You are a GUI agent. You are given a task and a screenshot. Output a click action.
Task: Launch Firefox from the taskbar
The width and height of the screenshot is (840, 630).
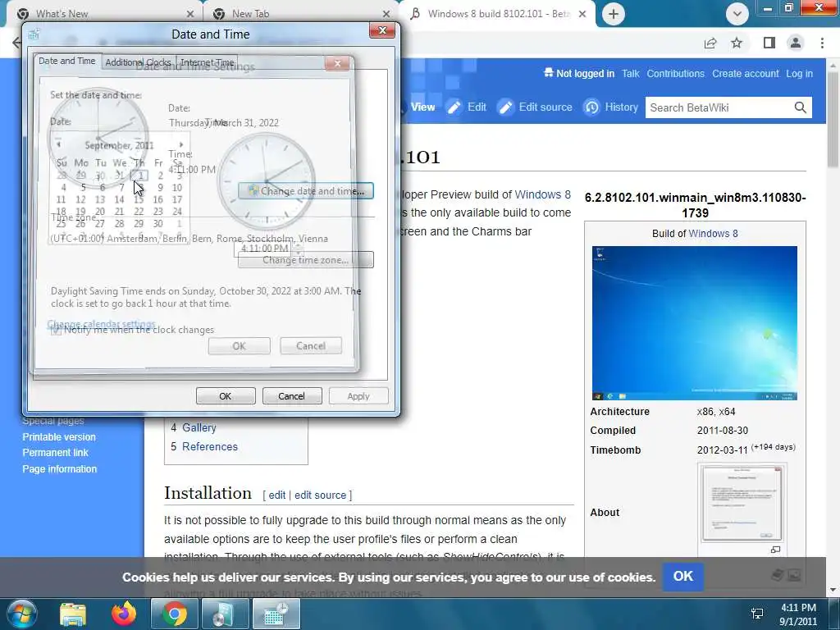click(124, 614)
